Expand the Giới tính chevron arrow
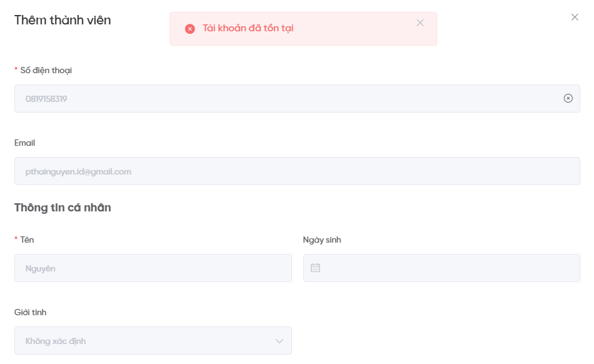The height and width of the screenshot is (364, 594). pos(279,341)
